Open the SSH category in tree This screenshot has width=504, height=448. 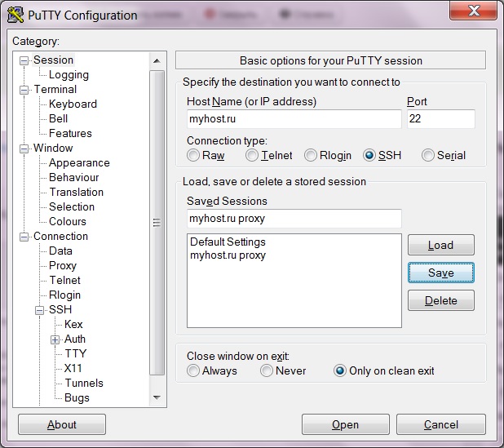60,309
